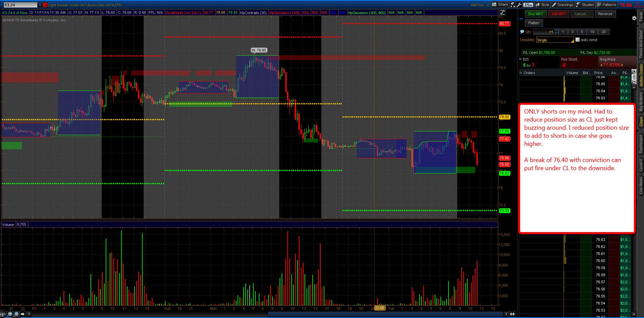Set quantity preset to 10
The height and width of the screenshot is (318, 644).
pyautogui.click(x=592, y=32)
